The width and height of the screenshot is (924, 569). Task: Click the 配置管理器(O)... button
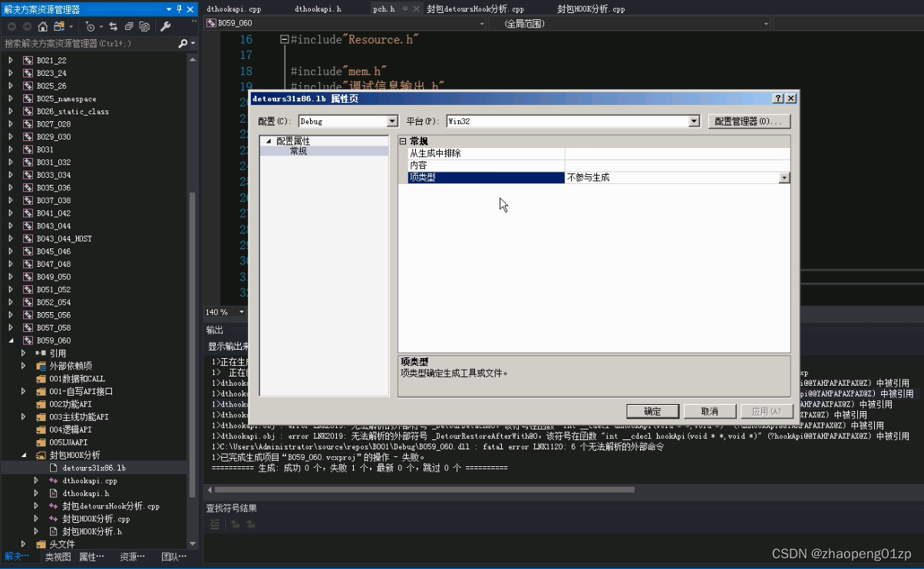pyautogui.click(x=748, y=121)
